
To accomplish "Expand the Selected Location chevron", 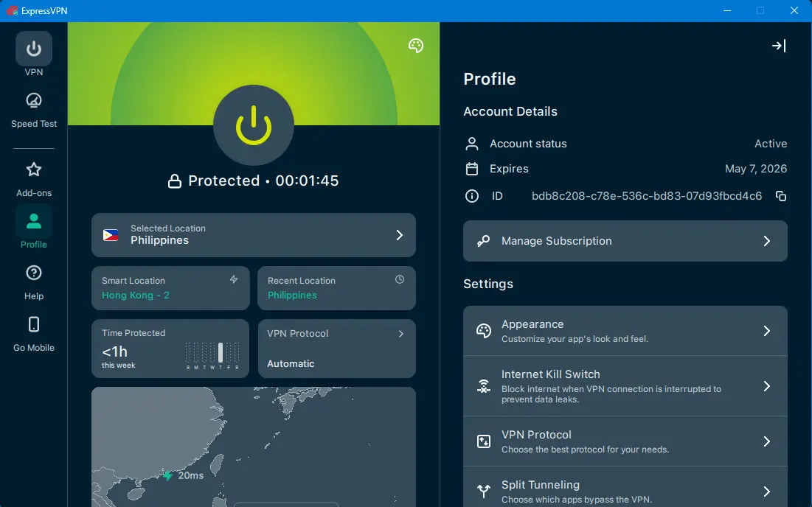I will 399,235.
